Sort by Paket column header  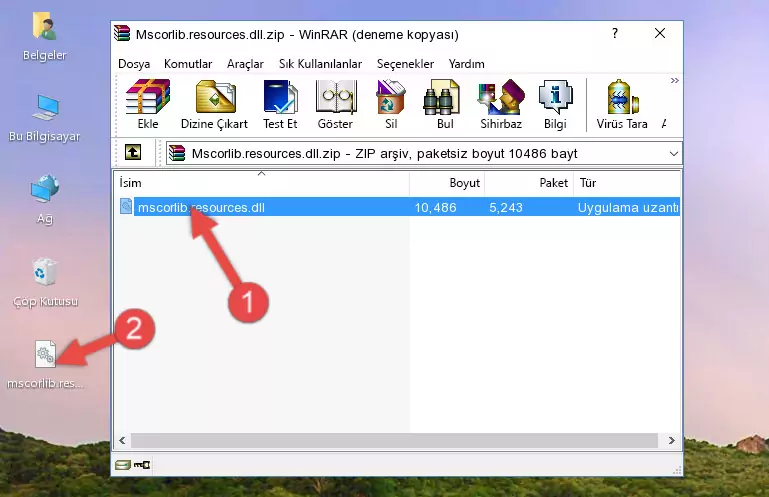pyautogui.click(x=529, y=183)
